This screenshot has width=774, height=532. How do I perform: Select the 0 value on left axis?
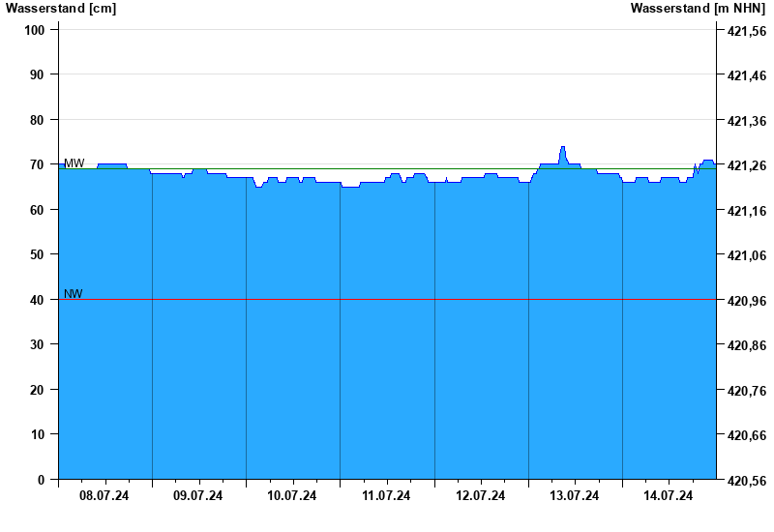click(x=41, y=480)
